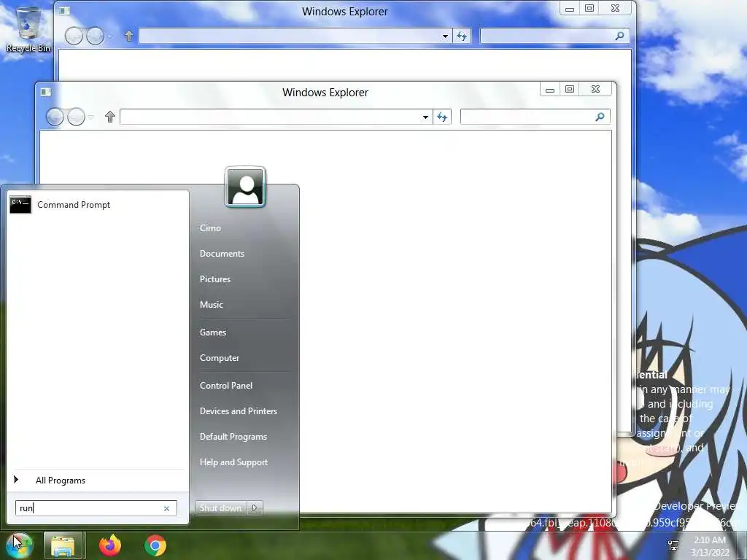
Task: Open Music from Start menu
Action: tap(211, 305)
